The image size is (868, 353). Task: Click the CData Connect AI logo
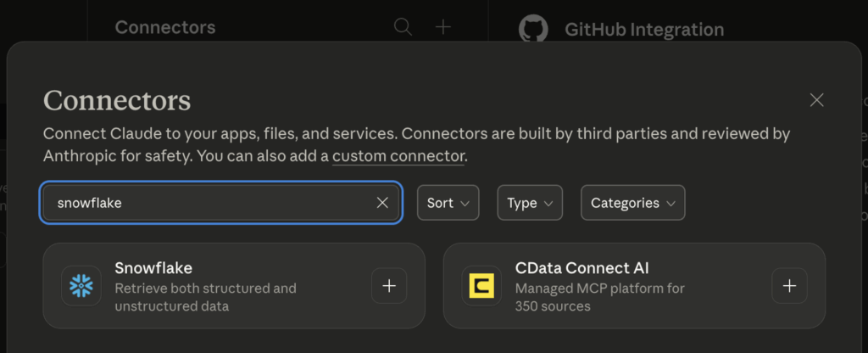click(x=481, y=286)
